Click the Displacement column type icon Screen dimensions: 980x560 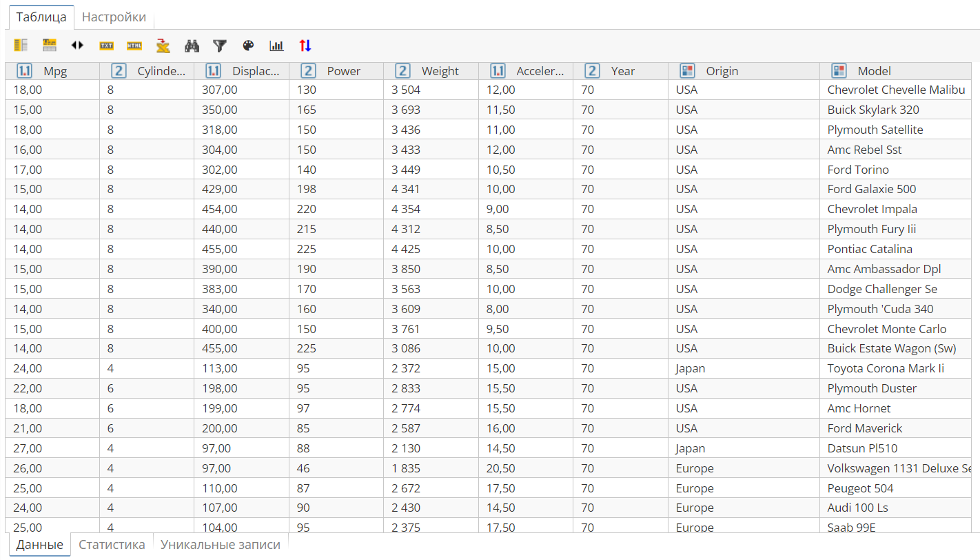pos(213,70)
